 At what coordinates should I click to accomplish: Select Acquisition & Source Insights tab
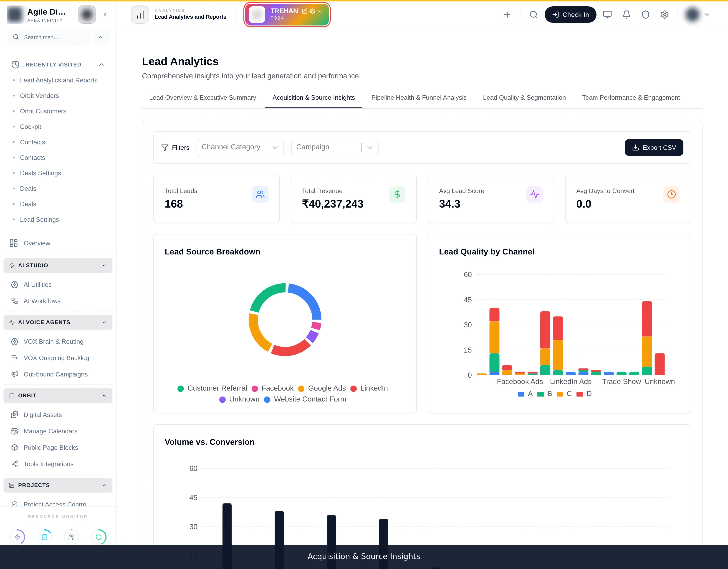[314, 98]
